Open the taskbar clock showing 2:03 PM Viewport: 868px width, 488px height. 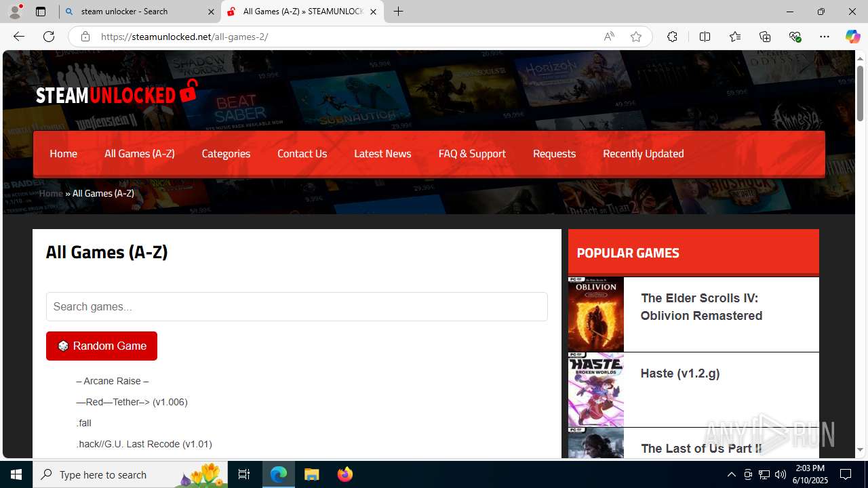pos(810,474)
